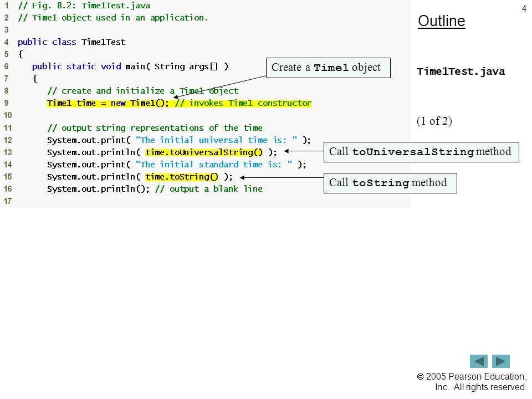Click line number 9 in the code listing

pos(6,103)
